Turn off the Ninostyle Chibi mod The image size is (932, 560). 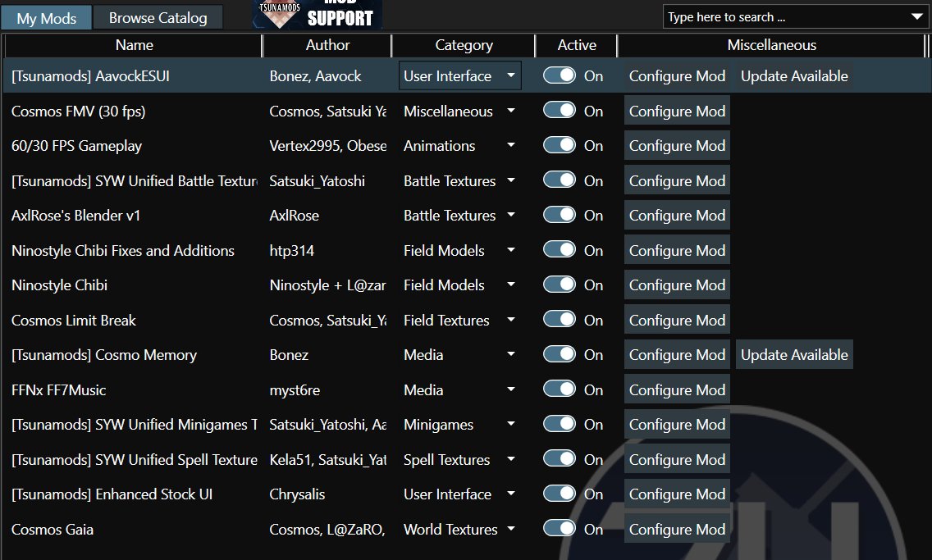click(x=560, y=285)
